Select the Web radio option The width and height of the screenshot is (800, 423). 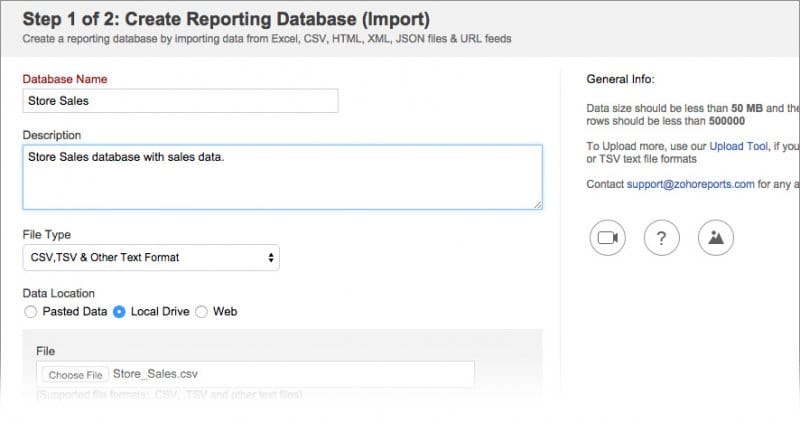pyautogui.click(x=201, y=312)
